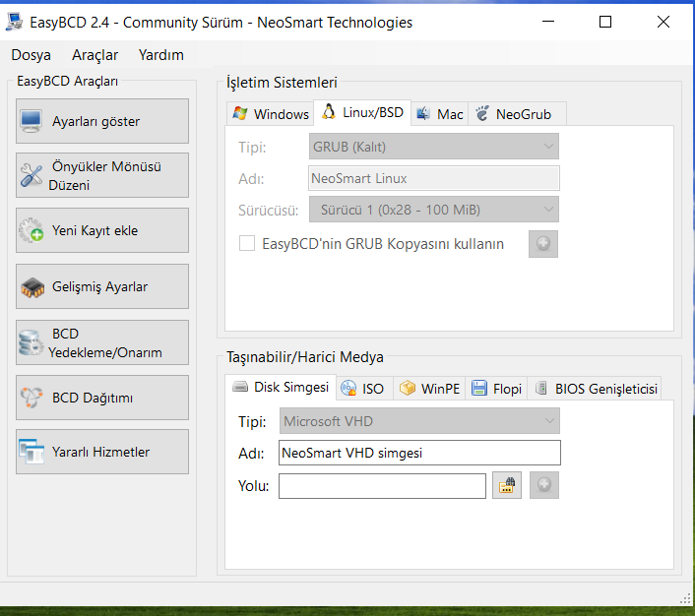Image resolution: width=695 pixels, height=616 pixels.
Task: Open Gelişmiş Ayarlar
Action: 102,286
